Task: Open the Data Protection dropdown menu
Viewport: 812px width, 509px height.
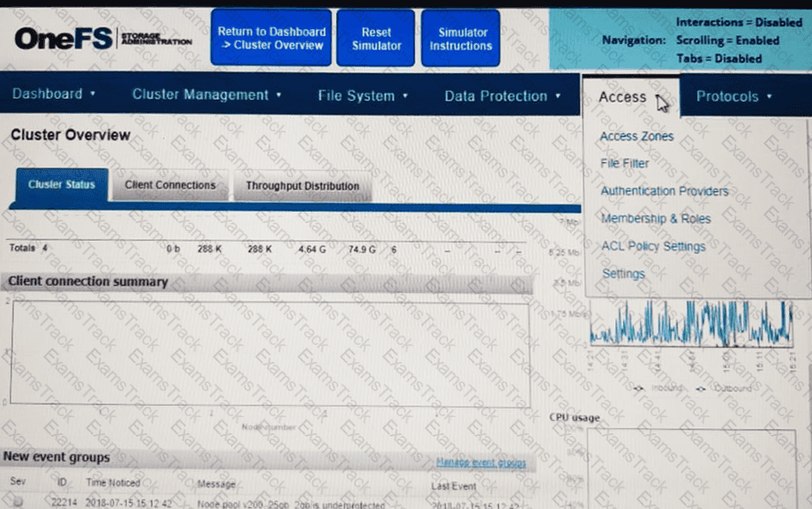Action: click(x=502, y=96)
